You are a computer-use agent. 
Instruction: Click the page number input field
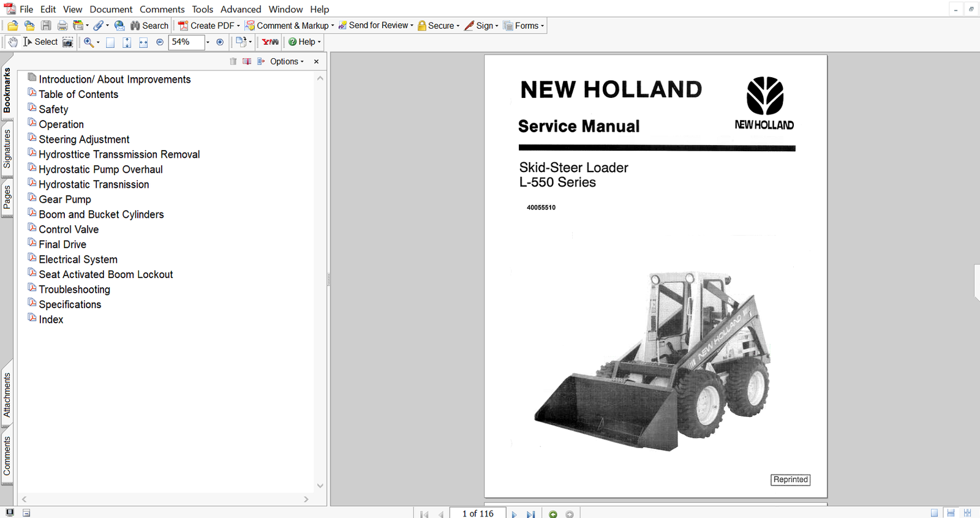478,513
